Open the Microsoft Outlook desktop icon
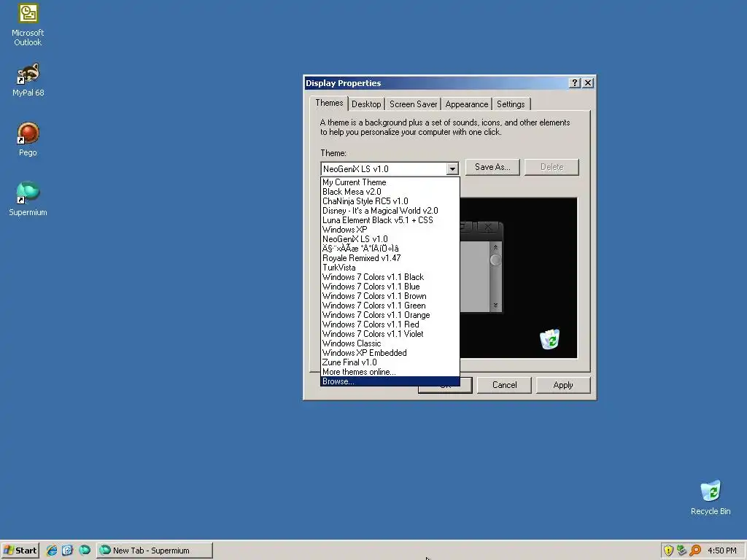The height and width of the screenshot is (560, 747). 28,25
